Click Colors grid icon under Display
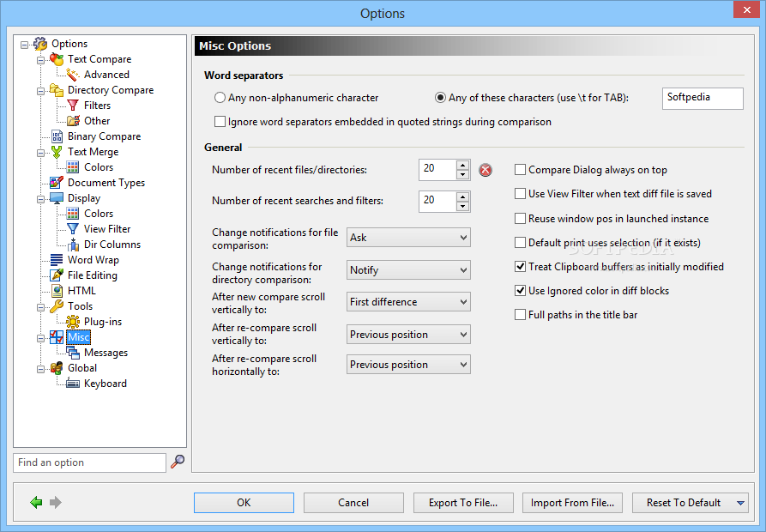Image resolution: width=766 pixels, height=532 pixels. 73,214
